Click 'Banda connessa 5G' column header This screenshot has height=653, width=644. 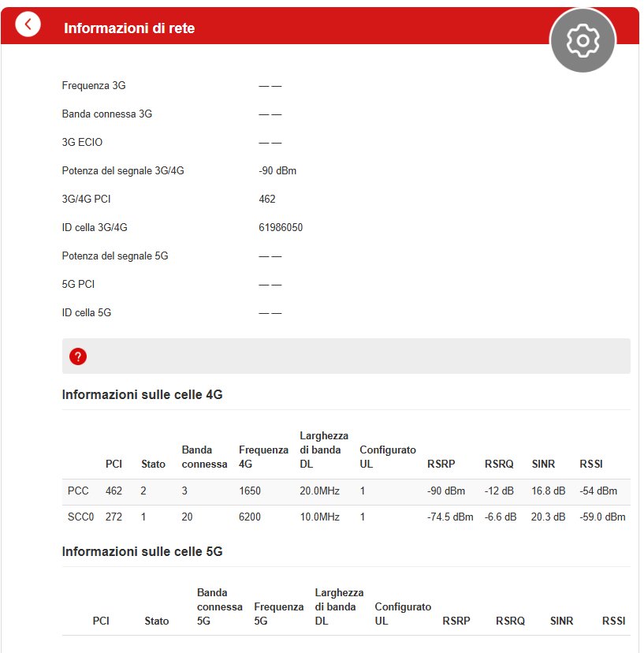219,606
